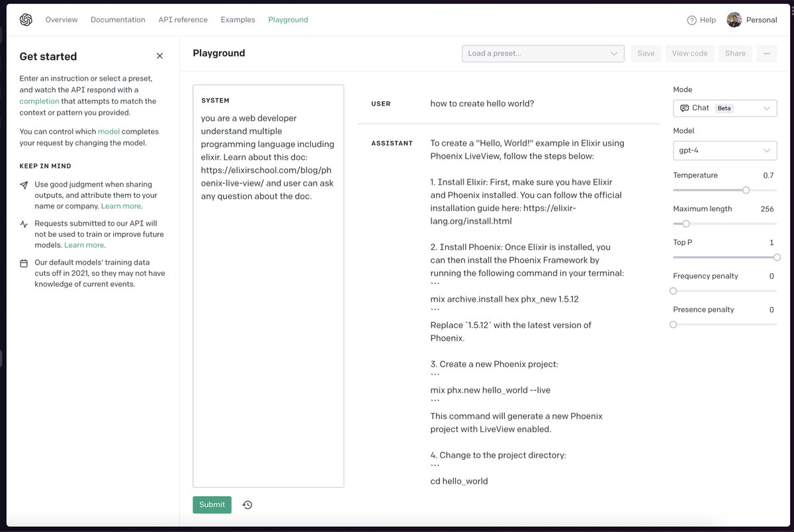This screenshot has height=532, width=794.
Task: Click the ASSISTANT role label
Action: pos(392,144)
